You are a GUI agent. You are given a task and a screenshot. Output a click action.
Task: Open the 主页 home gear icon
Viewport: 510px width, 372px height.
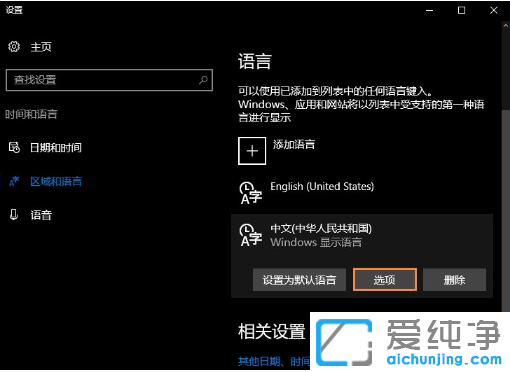click(14, 47)
